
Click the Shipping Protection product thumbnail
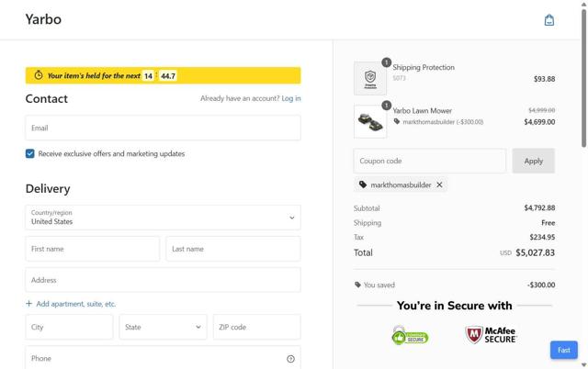pyautogui.click(x=370, y=78)
